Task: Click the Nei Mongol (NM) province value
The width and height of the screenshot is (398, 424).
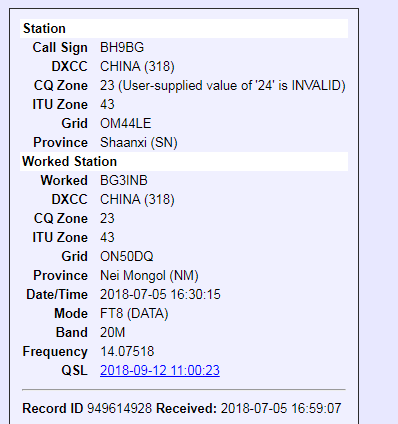Action: [x=149, y=275]
